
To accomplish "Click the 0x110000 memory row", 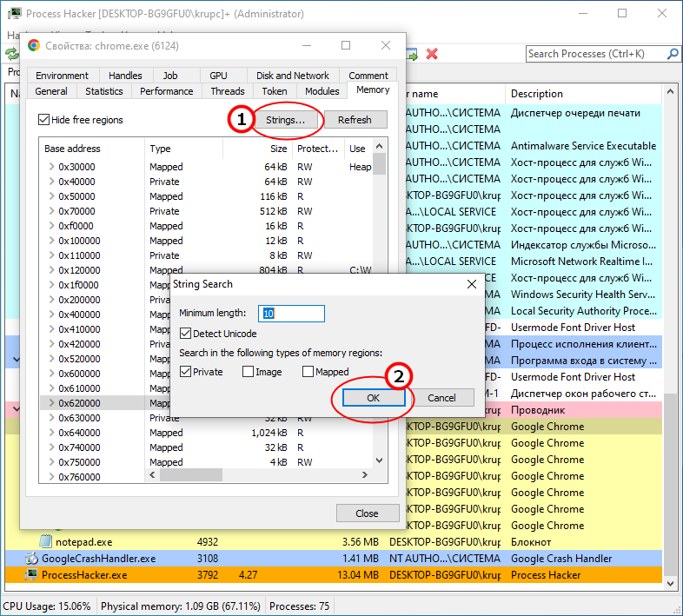I will pos(207,255).
